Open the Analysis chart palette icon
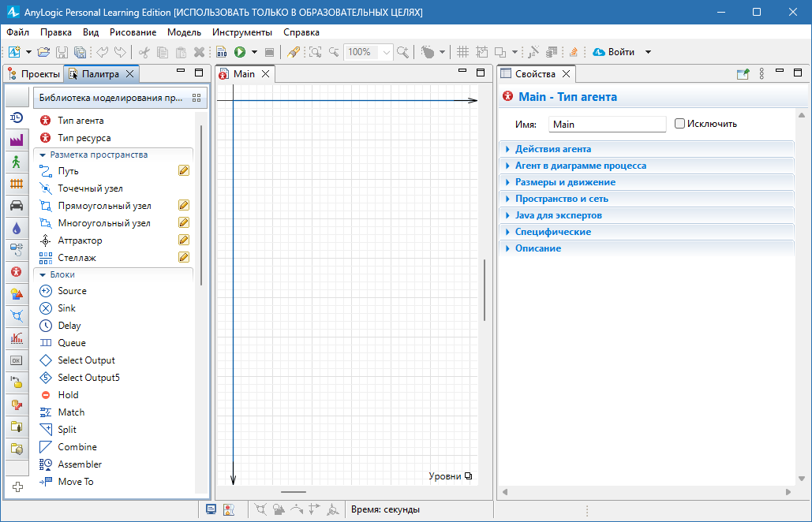The height and width of the screenshot is (522, 812). (x=17, y=338)
